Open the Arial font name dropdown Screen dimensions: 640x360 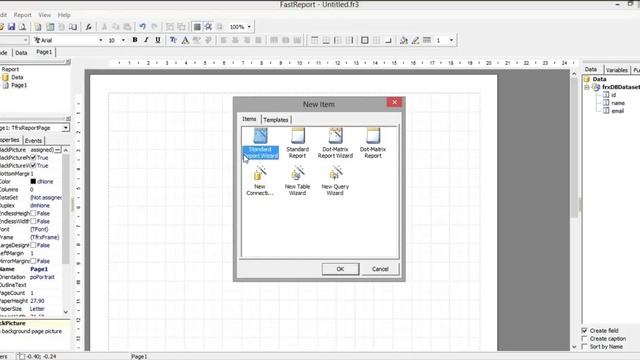coord(101,40)
